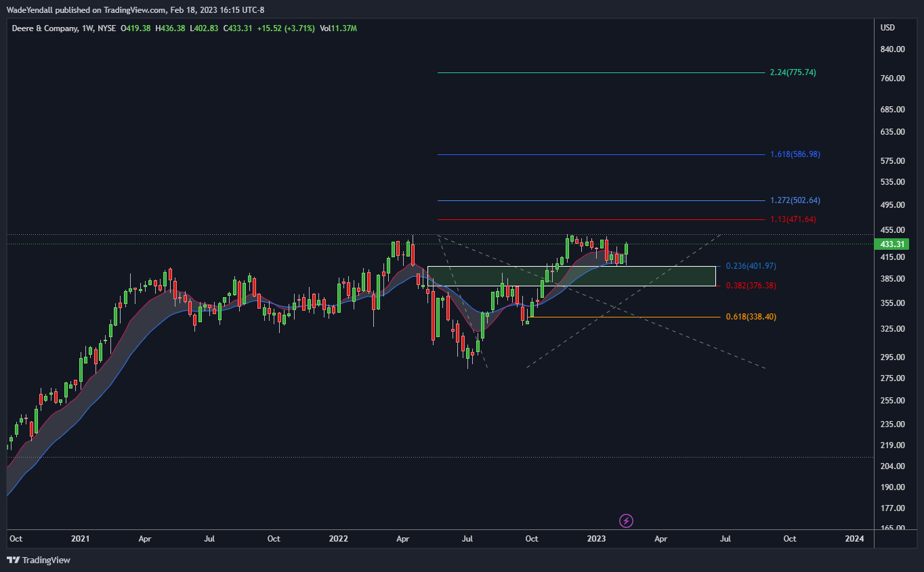Click the 575.00 price axis label
The image size is (924, 572).
tap(892, 161)
